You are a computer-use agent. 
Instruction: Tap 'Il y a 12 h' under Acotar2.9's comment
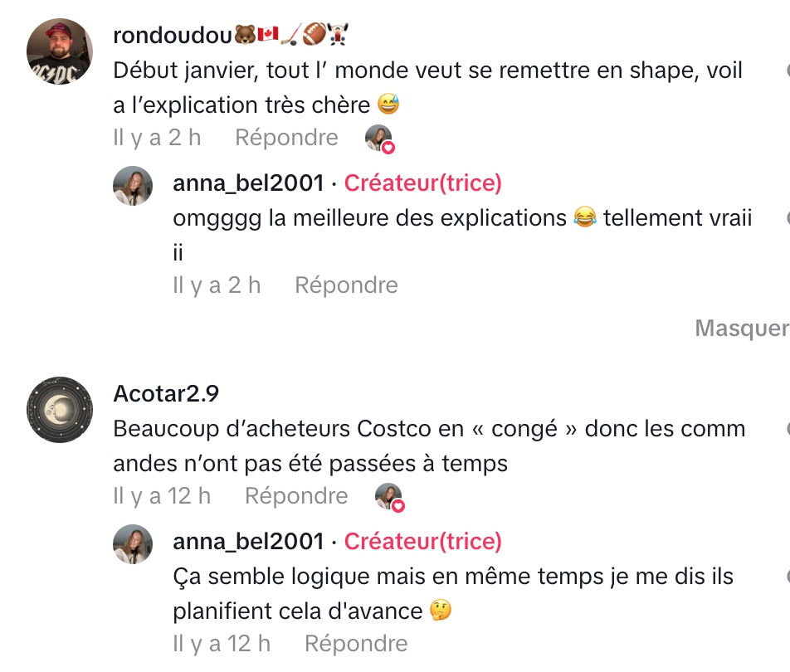tap(162, 496)
